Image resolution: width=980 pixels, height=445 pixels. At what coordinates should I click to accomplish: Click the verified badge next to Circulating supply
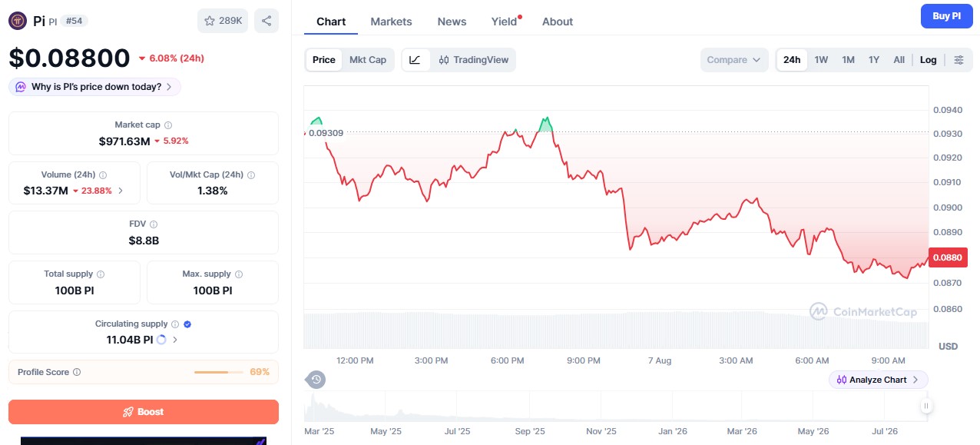pyautogui.click(x=187, y=324)
